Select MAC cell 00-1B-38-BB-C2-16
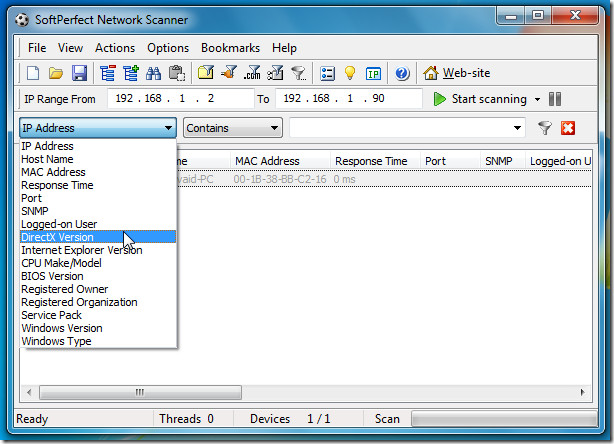Screen dimensions: 614x444 click(280, 179)
